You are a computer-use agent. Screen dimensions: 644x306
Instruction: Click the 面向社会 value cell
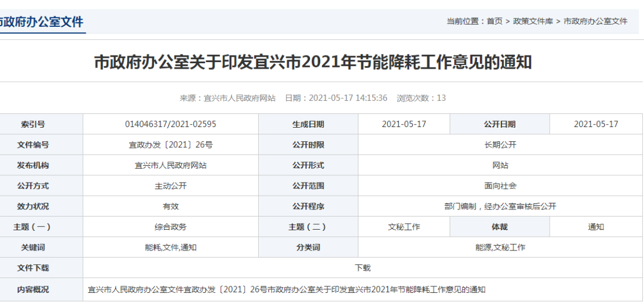pos(500,186)
